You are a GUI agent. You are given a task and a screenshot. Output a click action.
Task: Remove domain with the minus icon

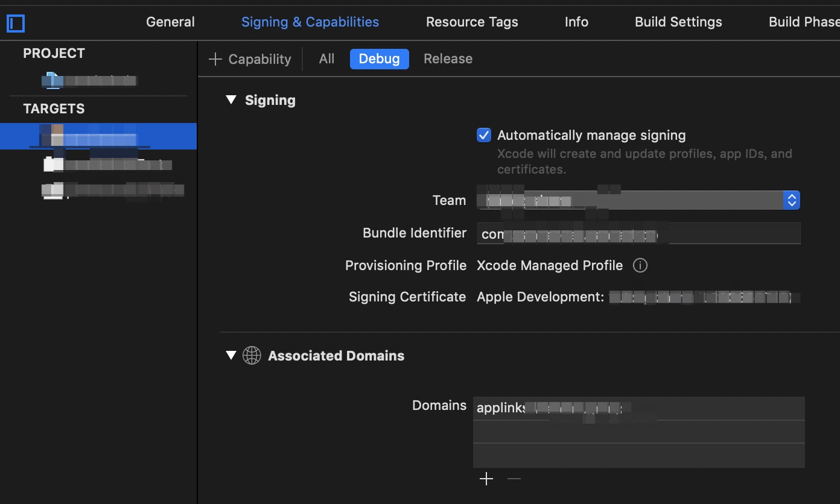[x=514, y=479]
